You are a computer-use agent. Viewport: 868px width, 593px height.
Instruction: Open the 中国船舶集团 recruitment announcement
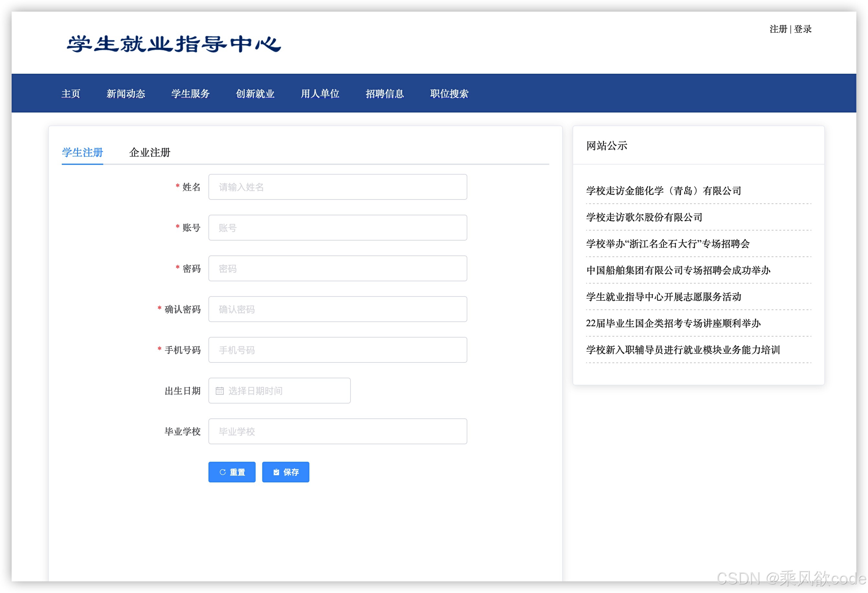pos(677,271)
